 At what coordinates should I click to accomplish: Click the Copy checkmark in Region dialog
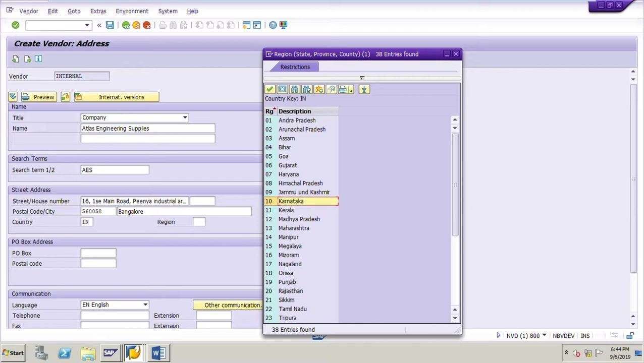270,89
